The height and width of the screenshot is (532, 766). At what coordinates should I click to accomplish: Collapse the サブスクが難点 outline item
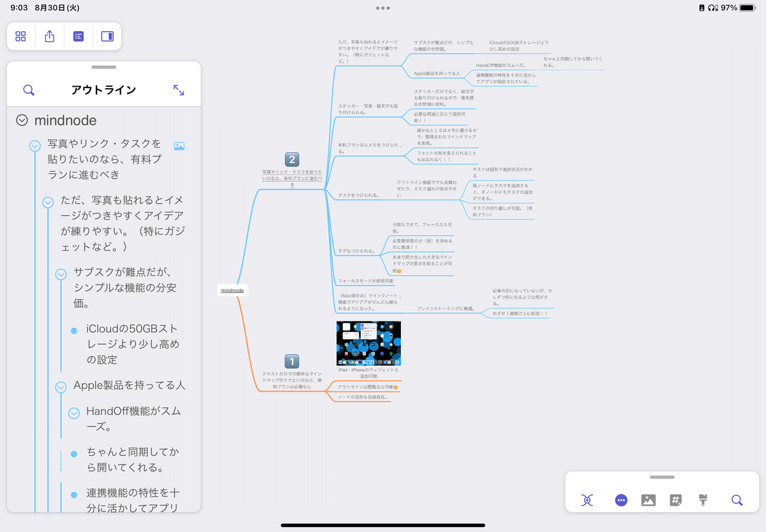[x=61, y=273]
